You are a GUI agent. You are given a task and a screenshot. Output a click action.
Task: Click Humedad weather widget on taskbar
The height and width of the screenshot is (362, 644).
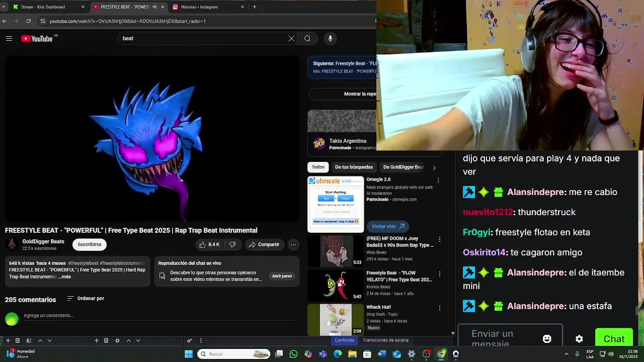click(x=20, y=354)
